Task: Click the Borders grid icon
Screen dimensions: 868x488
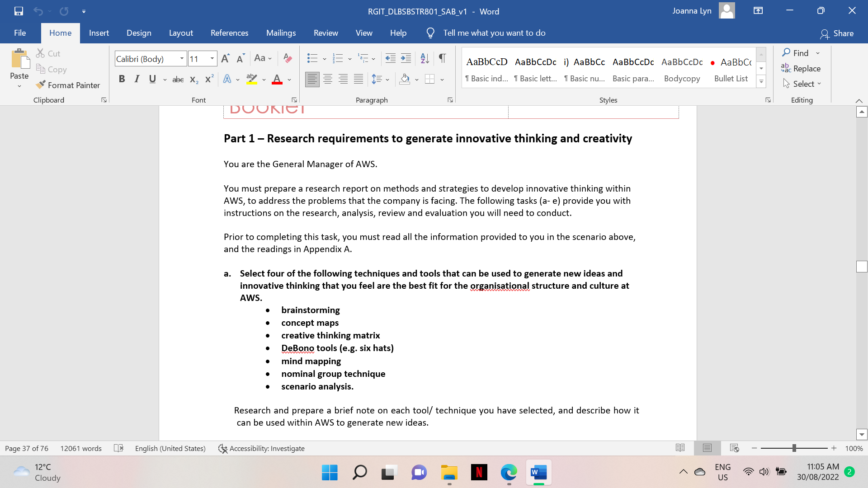Action: click(429, 80)
